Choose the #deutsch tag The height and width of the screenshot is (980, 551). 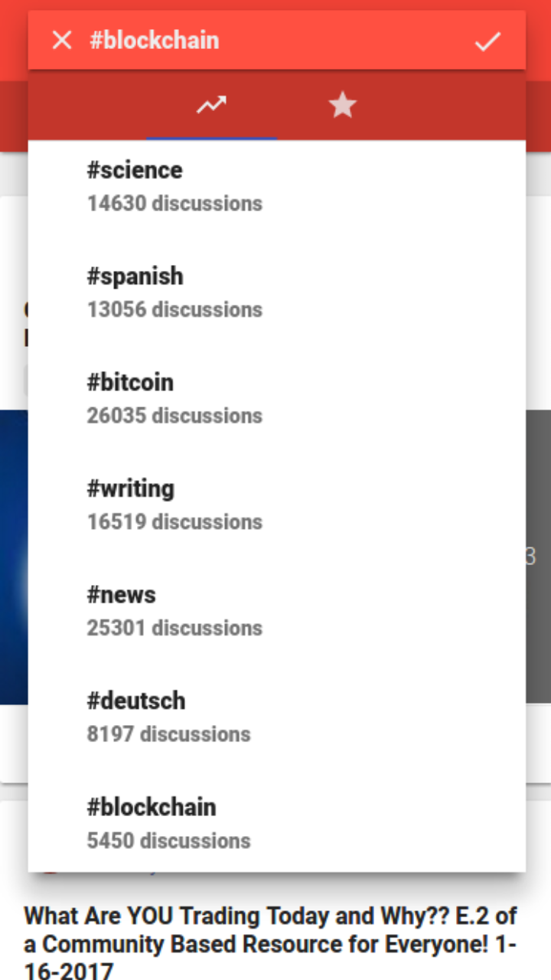(136, 701)
